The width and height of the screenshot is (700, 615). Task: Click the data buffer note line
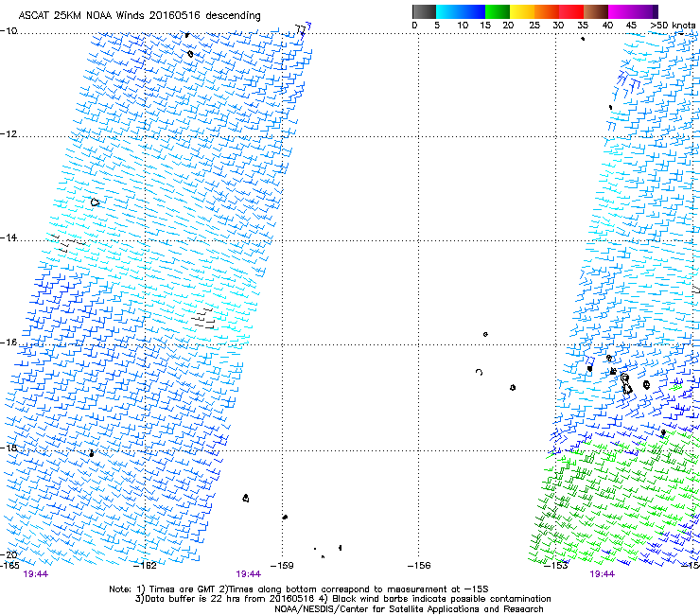coord(342,599)
